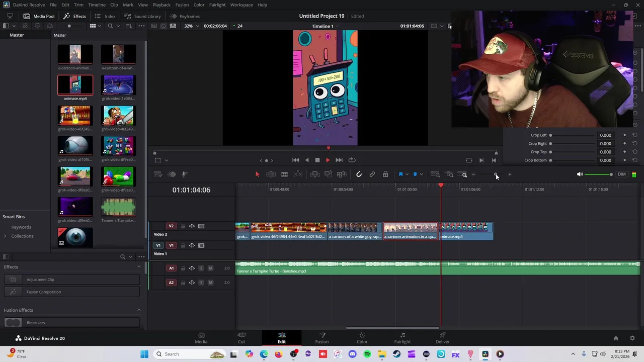Jump to the last frame of the timeline

tap(339, 160)
